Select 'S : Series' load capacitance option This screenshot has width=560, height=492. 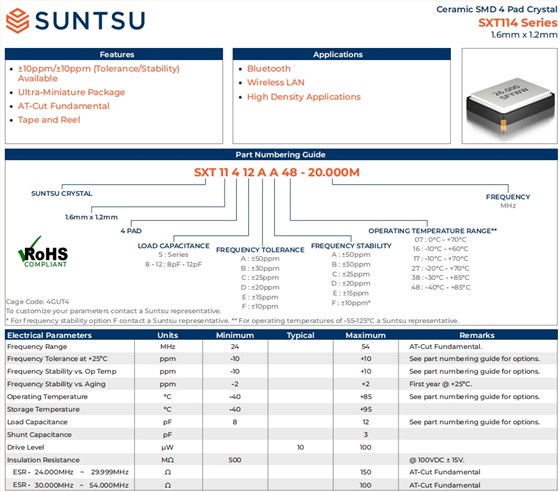point(173,255)
